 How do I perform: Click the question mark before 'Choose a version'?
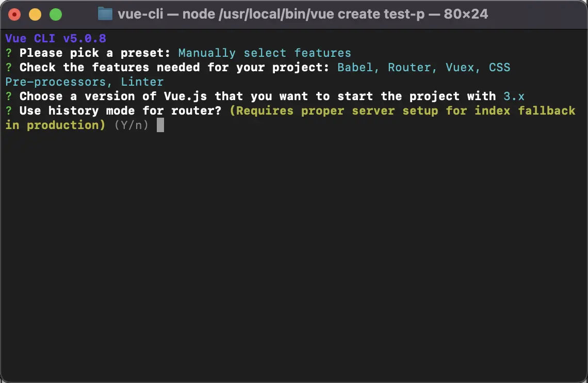9,97
